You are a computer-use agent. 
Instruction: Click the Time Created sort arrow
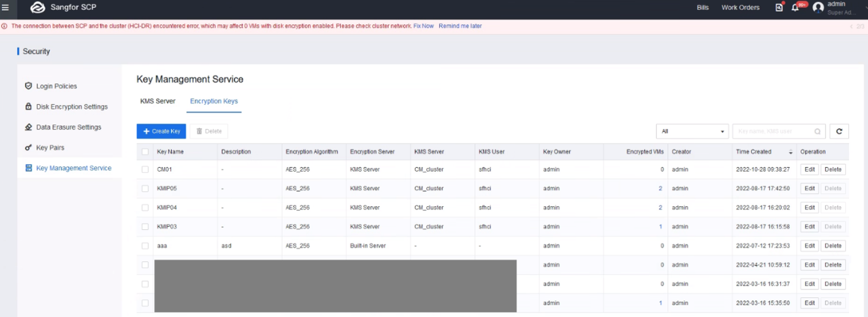click(x=790, y=152)
